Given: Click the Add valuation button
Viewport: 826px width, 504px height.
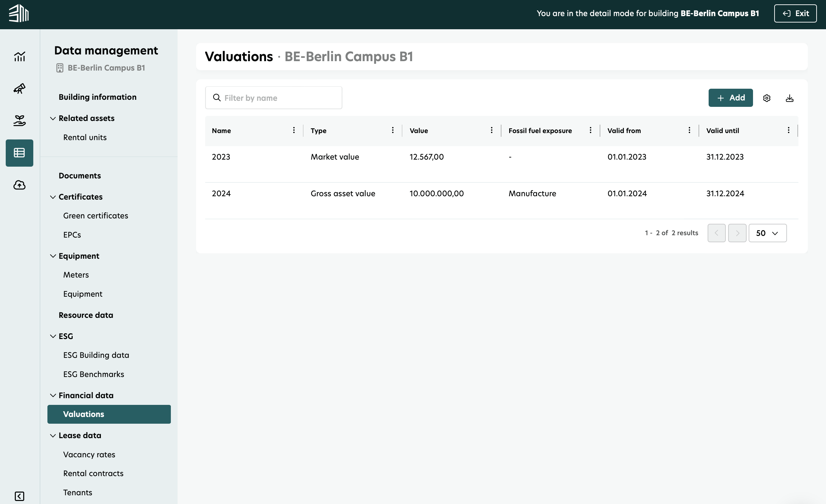Looking at the screenshot, I should [730, 98].
